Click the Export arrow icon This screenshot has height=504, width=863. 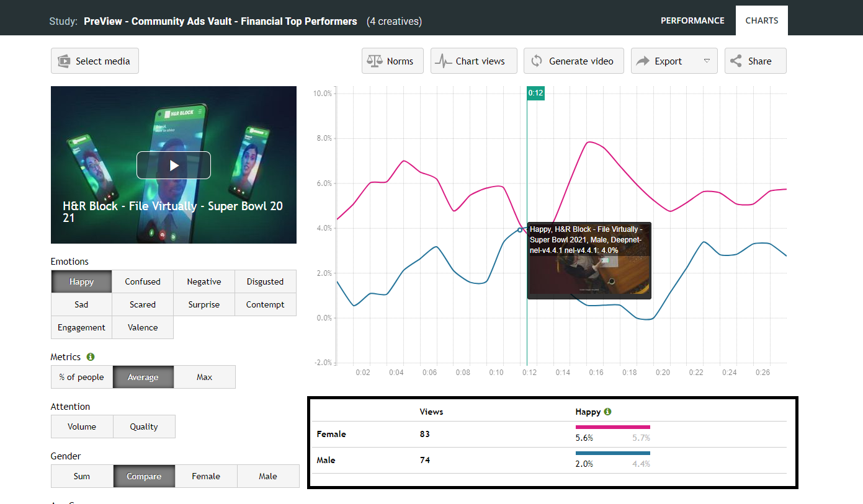[x=643, y=61]
